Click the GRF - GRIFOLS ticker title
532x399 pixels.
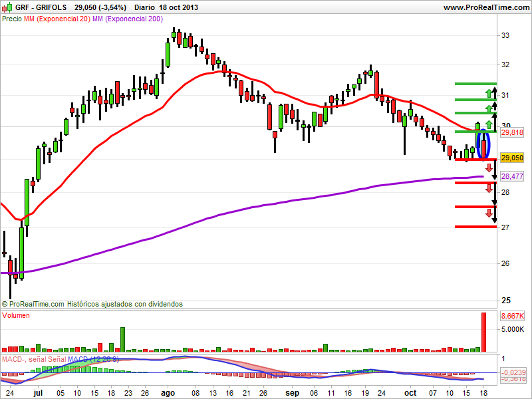click(41, 7)
